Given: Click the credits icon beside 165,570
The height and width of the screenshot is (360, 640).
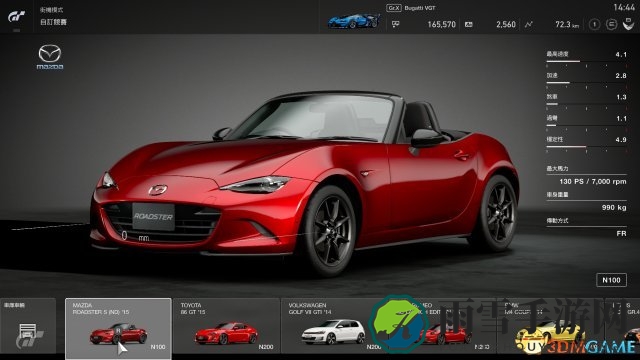Looking at the screenshot, I should [x=395, y=24].
